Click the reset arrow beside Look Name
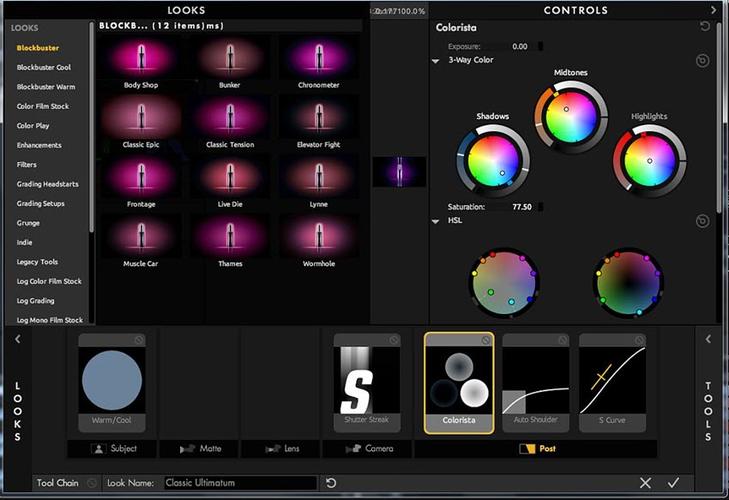 (x=331, y=483)
